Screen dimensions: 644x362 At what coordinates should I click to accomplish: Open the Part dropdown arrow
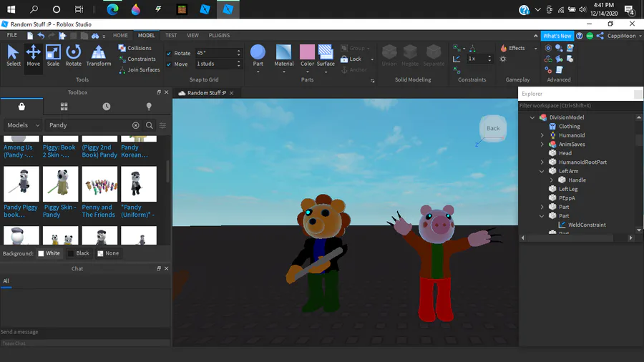pyautogui.click(x=258, y=72)
